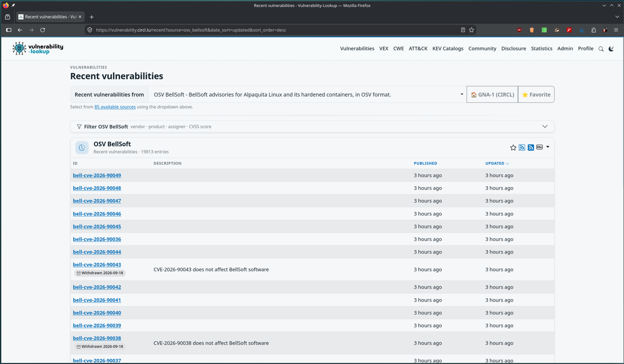Open the Disclosure nav item
624x364 pixels.
pyautogui.click(x=513, y=48)
